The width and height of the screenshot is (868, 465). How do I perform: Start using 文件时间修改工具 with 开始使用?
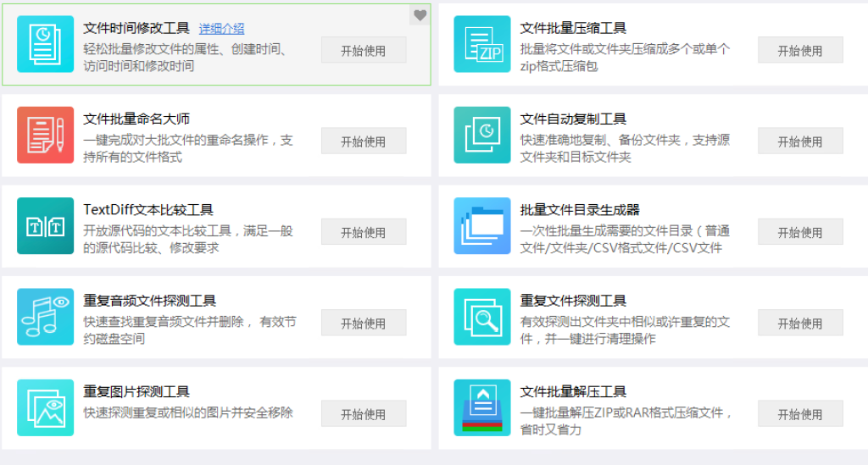(363, 50)
